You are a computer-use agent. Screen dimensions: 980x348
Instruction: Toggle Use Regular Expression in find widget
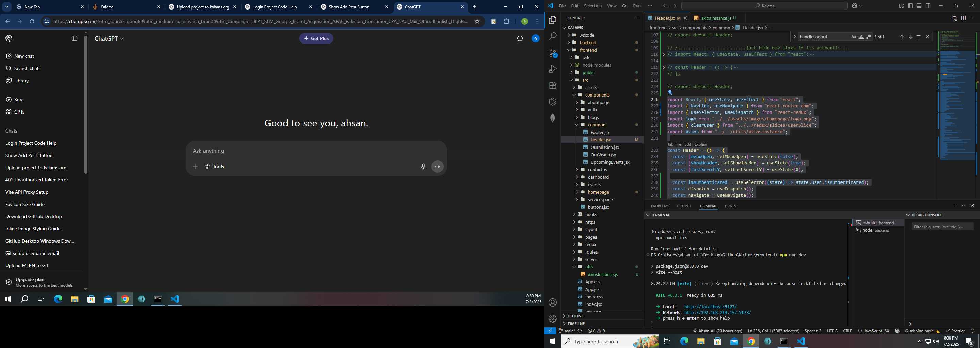868,37
